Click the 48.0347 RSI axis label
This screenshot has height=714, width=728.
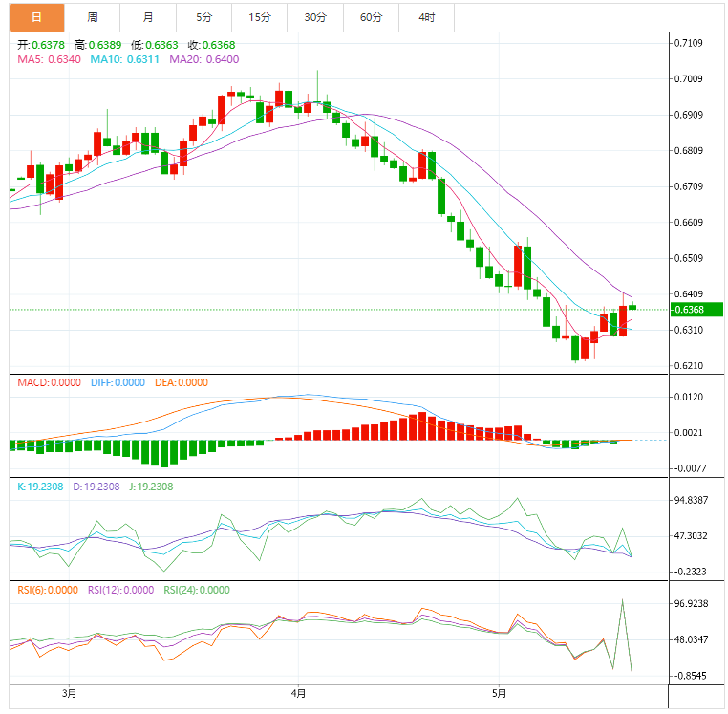[x=692, y=639]
